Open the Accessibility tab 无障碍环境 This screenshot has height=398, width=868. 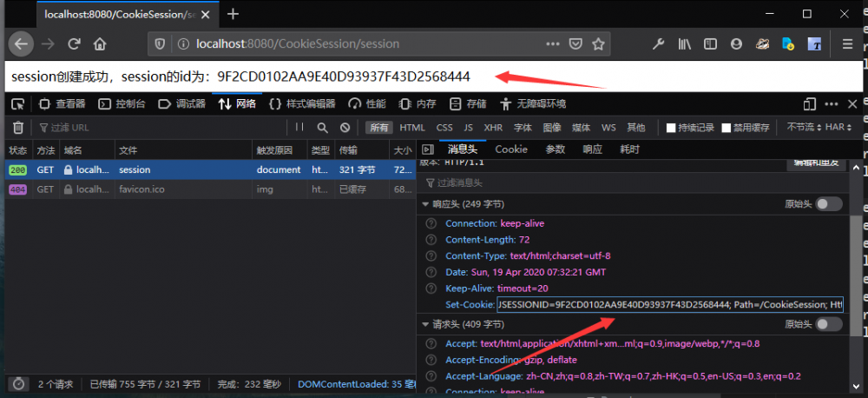(533, 103)
